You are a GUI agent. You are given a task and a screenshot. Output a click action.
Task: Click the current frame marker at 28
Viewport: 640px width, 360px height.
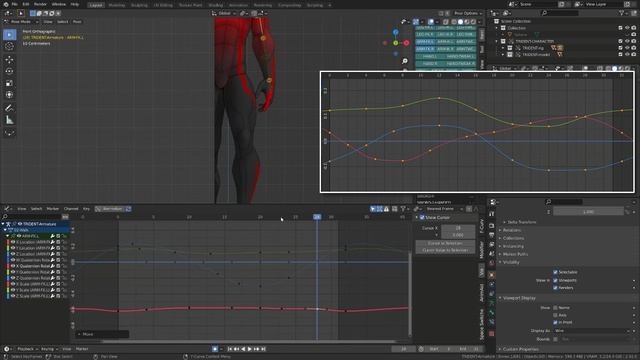tap(317, 217)
